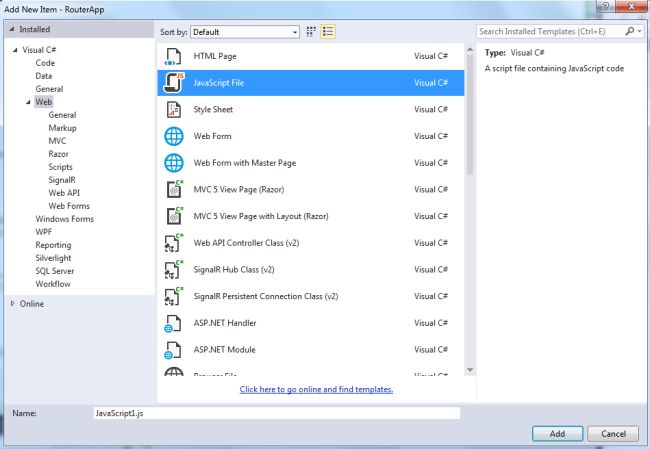Select the Web category
Screen dimensions: 650x449
pyautogui.click(x=44, y=102)
